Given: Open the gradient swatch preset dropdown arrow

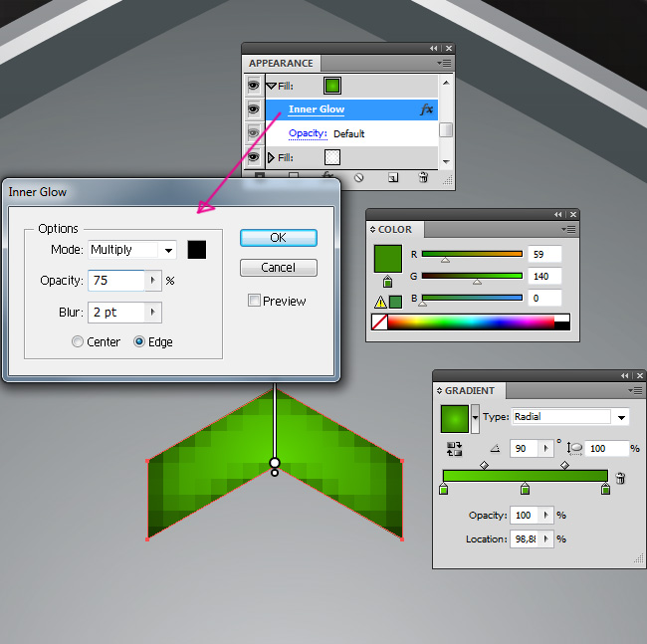Looking at the screenshot, I should [476, 418].
